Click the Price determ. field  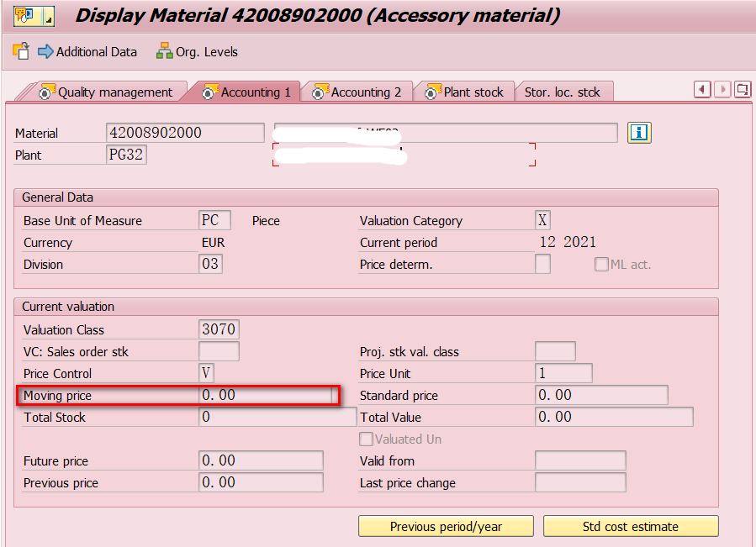pyautogui.click(x=542, y=264)
